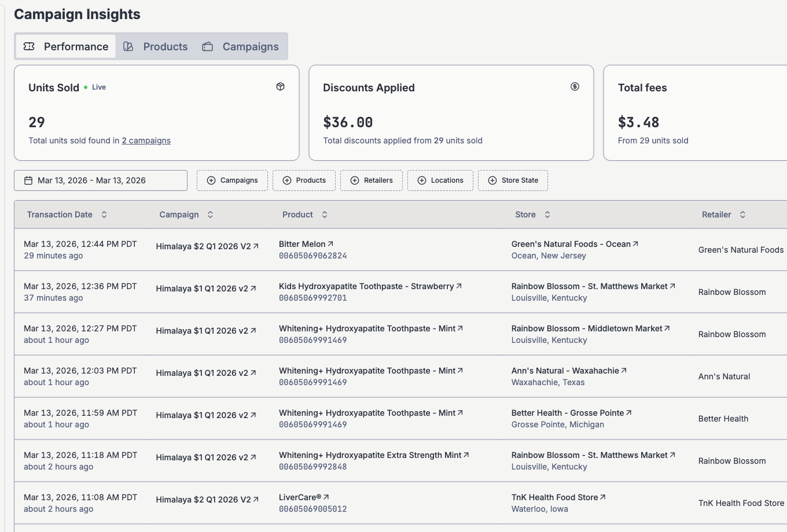This screenshot has height=532, width=787.
Task: Open campaign link in 12:44 PM row
Action: click(207, 246)
